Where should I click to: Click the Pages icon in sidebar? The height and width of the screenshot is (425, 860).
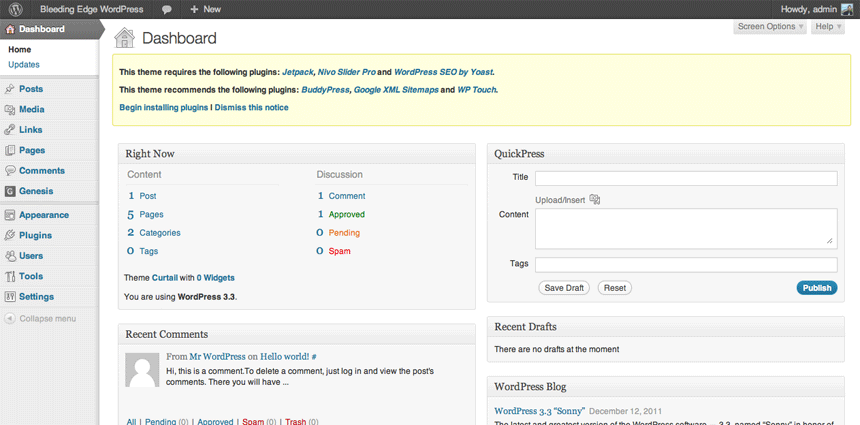click(9, 150)
